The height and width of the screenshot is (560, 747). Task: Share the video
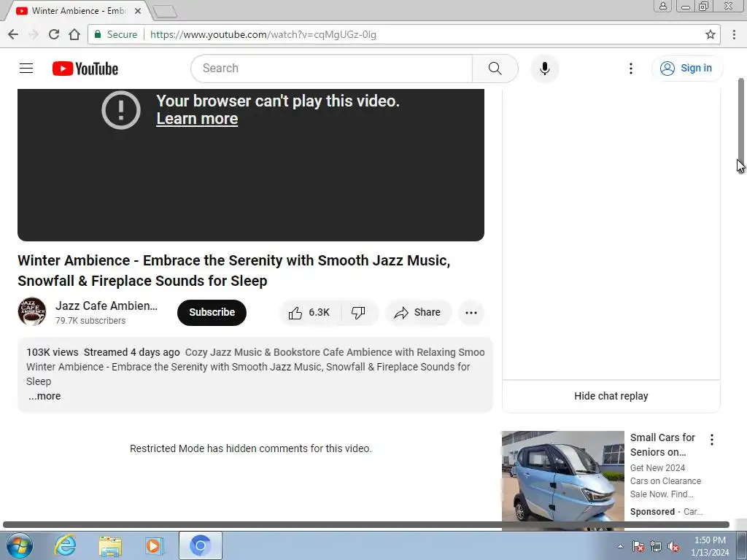[x=417, y=312]
